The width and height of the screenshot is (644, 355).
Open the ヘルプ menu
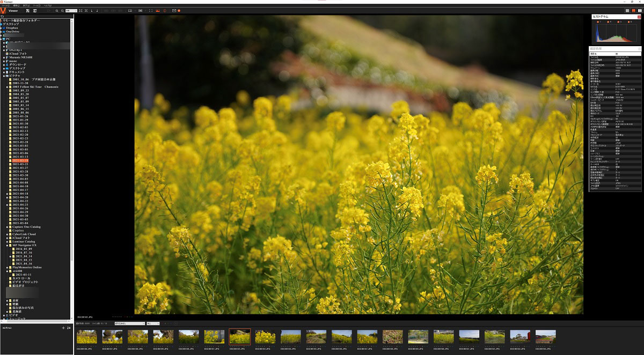[x=48, y=5]
